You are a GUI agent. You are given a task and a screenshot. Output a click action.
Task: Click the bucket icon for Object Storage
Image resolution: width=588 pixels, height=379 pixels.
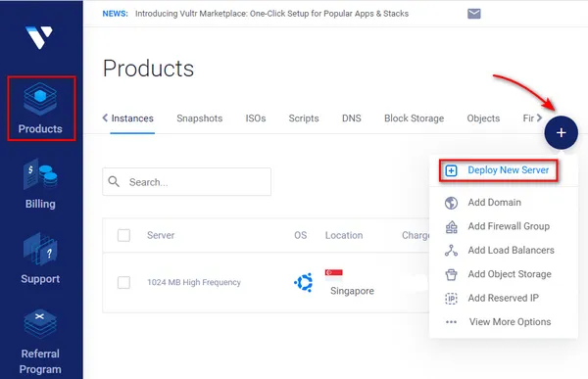[x=451, y=274]
